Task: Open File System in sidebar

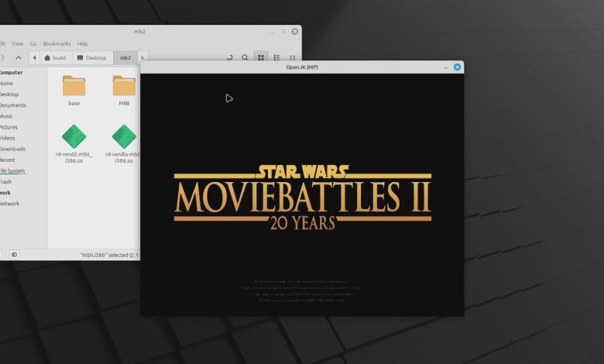Action: [12, 170]
